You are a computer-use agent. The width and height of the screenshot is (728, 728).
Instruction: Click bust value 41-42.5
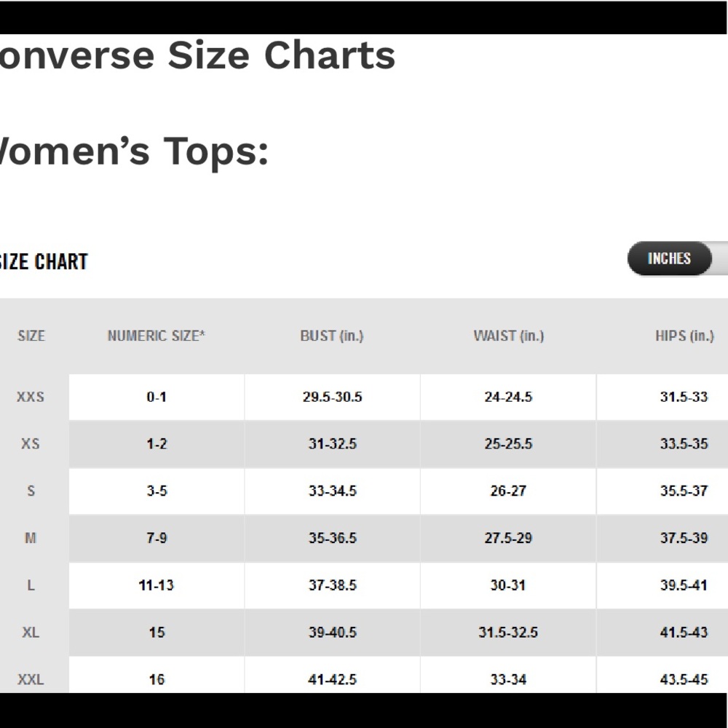pos(333,680)
